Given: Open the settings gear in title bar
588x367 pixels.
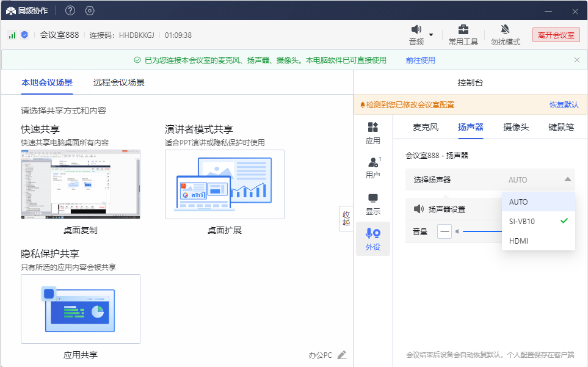Looking at the screenshot, I should (x=90, y=10).
